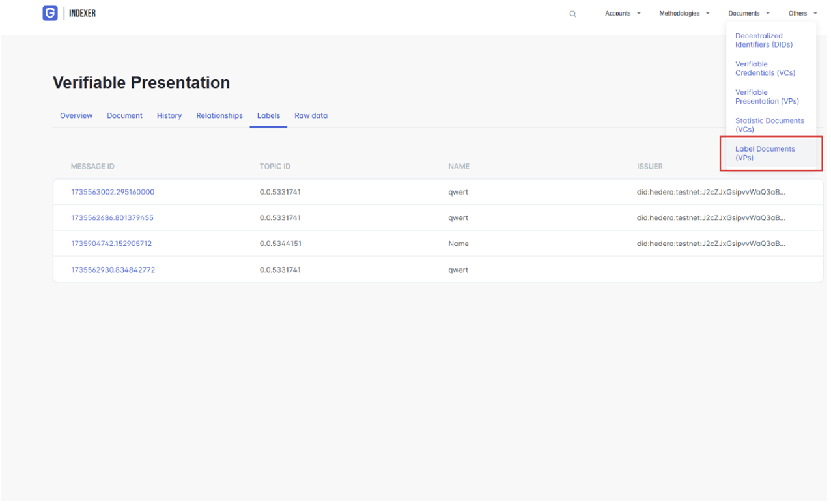This screenshot has height=504, width=831.
Task: Switch to the Overview tab
Action: tap(76, 116)
